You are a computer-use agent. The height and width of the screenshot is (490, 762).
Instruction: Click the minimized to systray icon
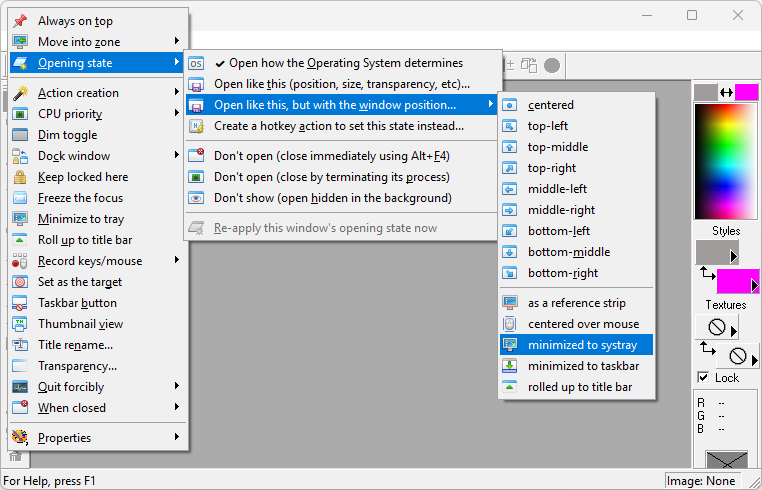pyautogui.click(x=510, y=345)
